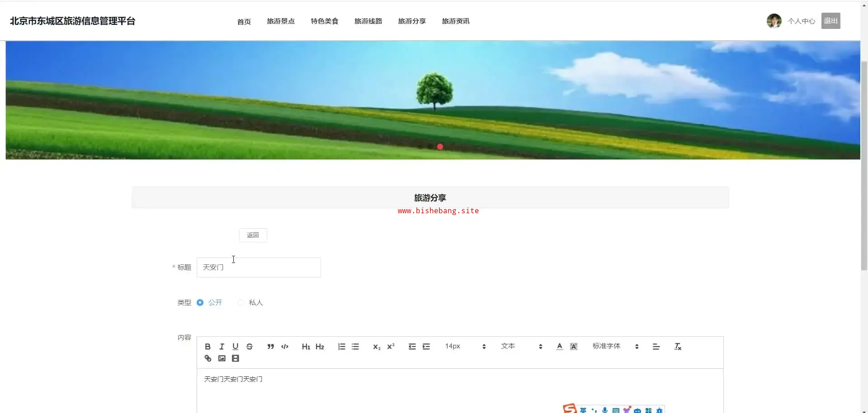Open the 旅游线路 menu
Screen dimensions: 868x413
[x=368, y=21]
